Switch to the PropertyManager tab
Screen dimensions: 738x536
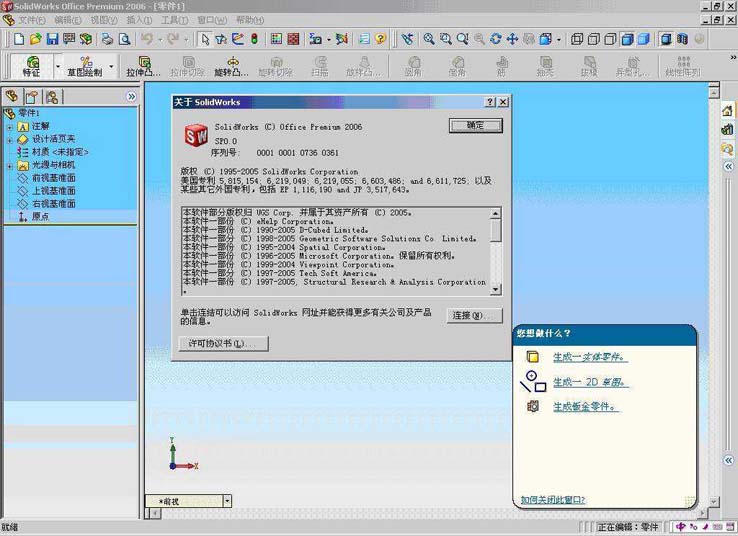[32, 97]
